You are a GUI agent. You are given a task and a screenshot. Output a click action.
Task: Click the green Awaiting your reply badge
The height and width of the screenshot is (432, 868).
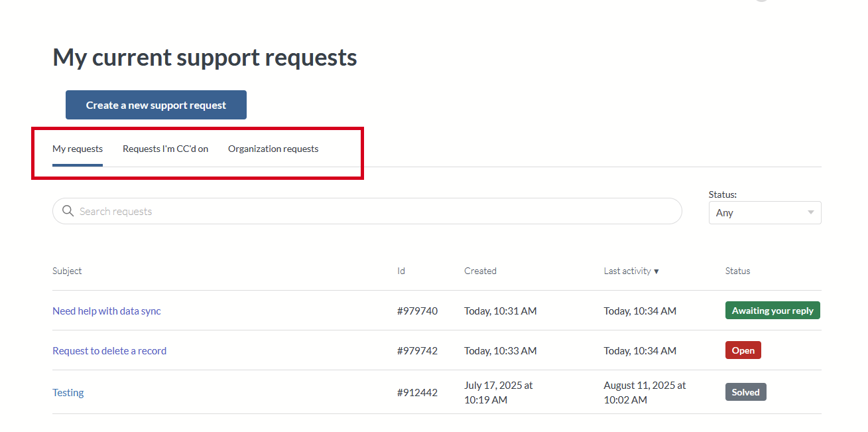[772, 311]
